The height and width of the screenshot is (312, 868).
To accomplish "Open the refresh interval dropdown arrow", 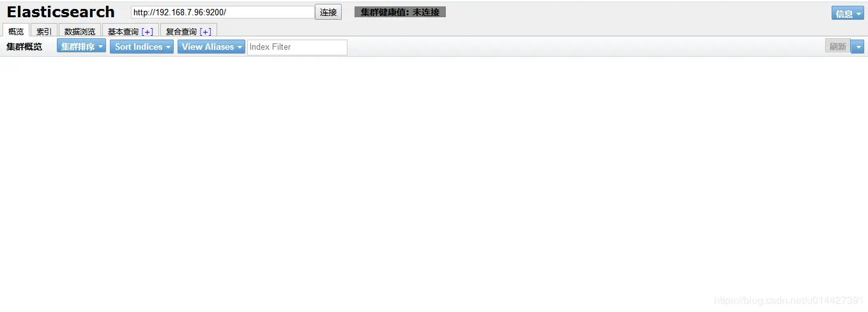I will 858,47.
